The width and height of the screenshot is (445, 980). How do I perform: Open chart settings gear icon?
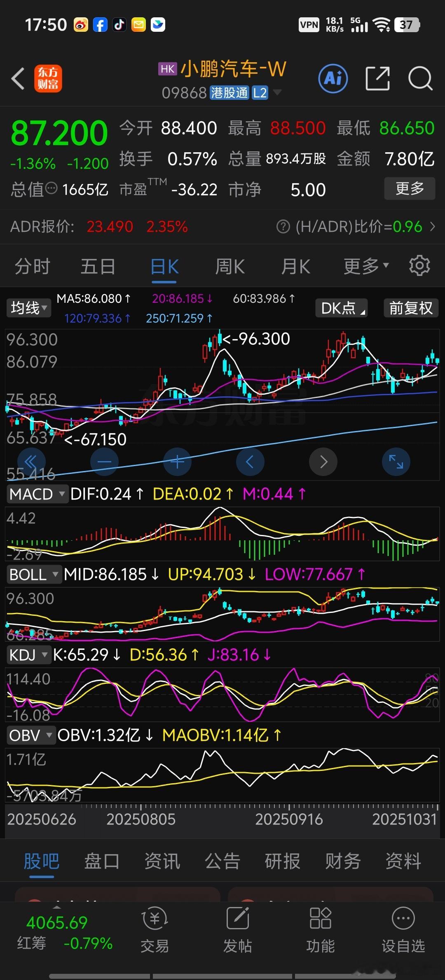point(419,266)
